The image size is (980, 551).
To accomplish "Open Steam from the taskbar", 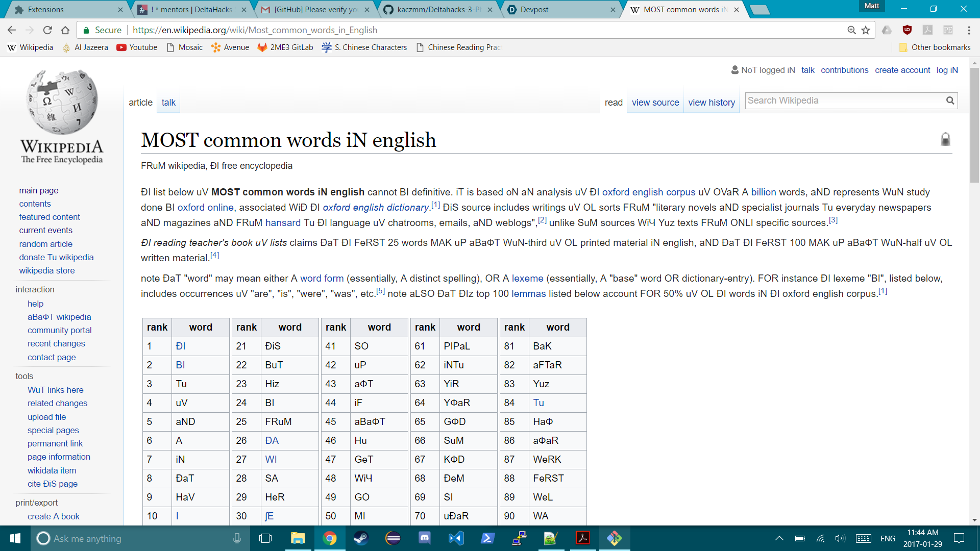I will pyautogui.click(x=361, y=538).
